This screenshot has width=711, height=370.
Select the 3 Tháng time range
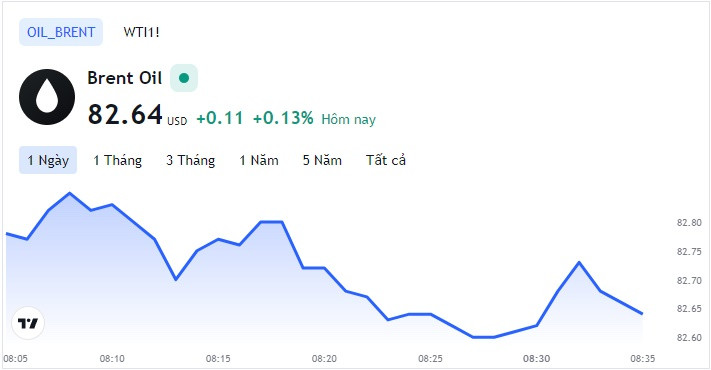point(190,160)
